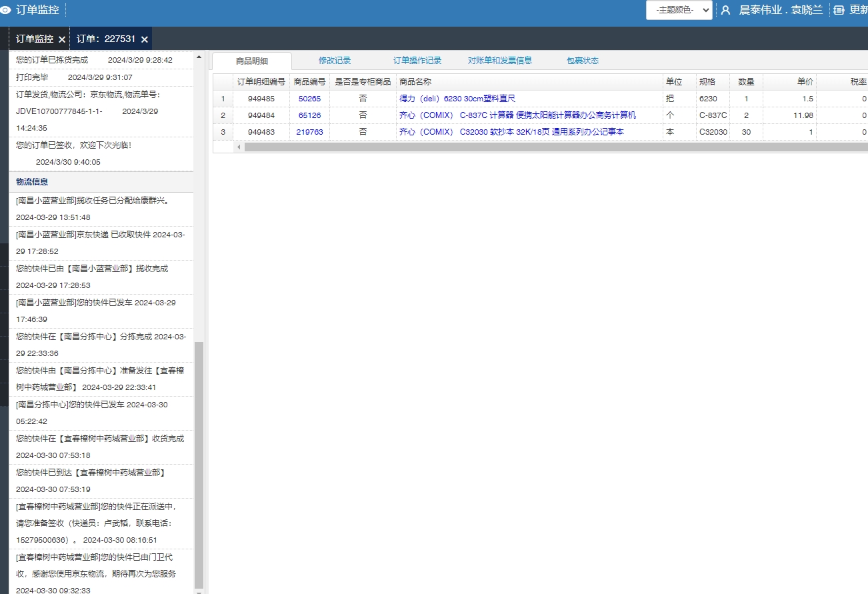
Task: Show the 对账单和发票信息 tab
Action: (500, 61)
